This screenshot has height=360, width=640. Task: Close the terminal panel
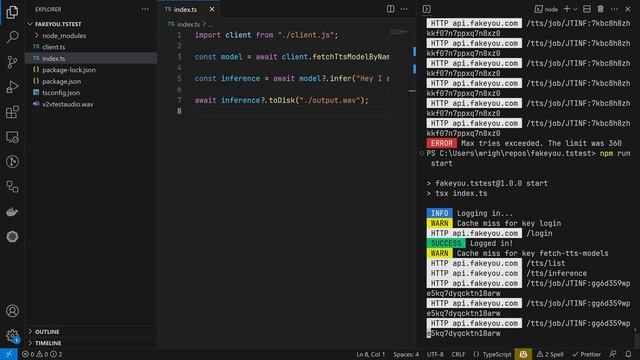coord(628,9)
